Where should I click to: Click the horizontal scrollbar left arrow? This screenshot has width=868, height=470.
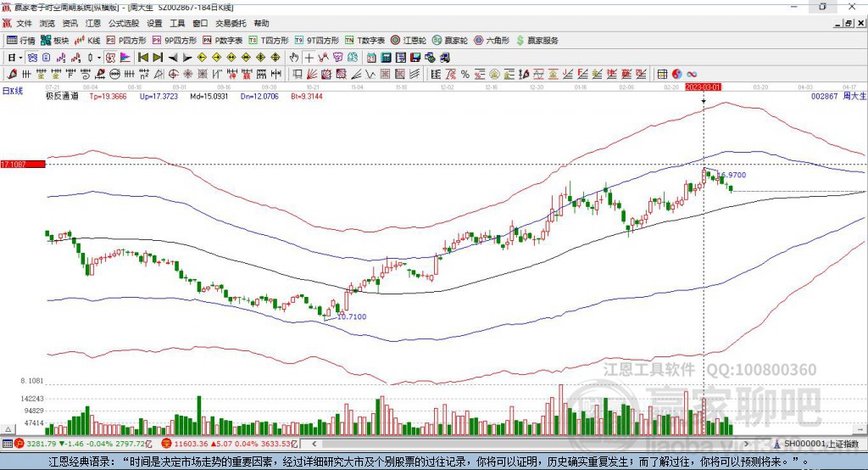tap(314, 444)
